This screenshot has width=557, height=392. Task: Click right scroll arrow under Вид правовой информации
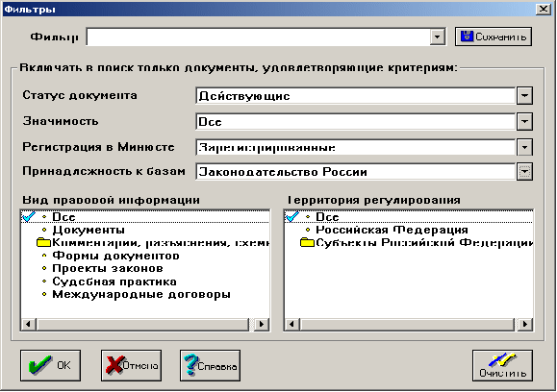pyautogui.click(x=263, y=324)
